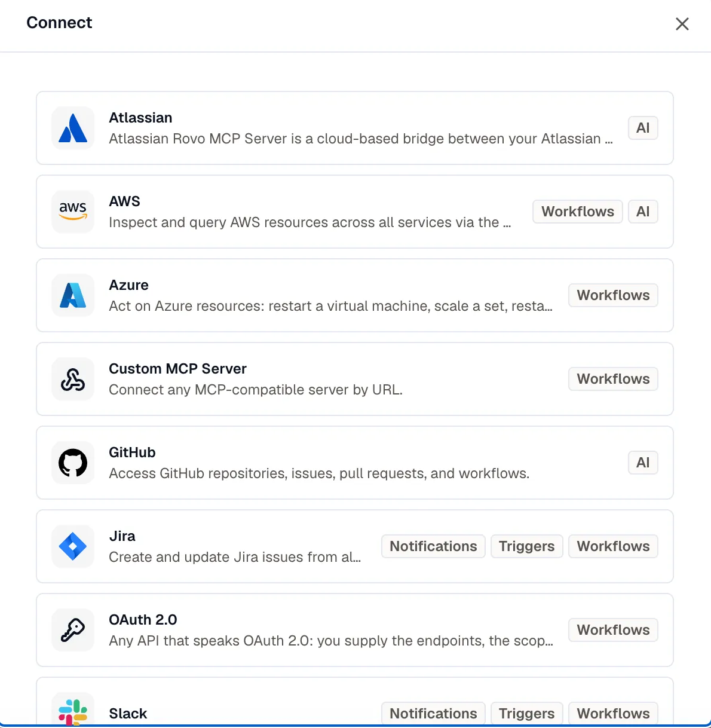Click the AI tag on GitHub
The width and height of the screenshot is (711, 728).
(x=643, y=463)
